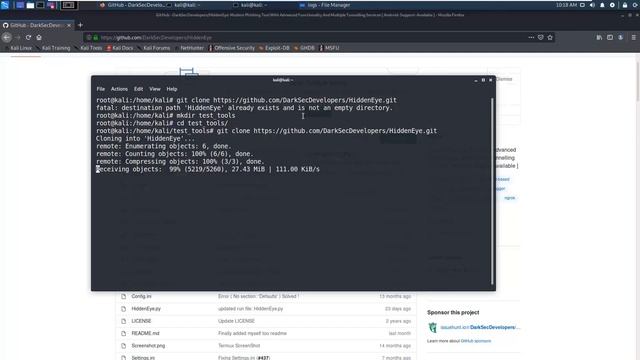Close the GitHub DarkSecDevelopers tab
The height and width of the screenshot is (360, 640).
click(x=69, y=25)
